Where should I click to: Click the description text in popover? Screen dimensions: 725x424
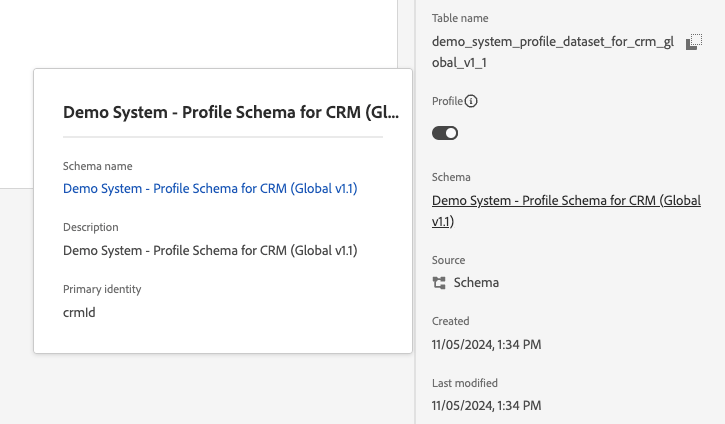point(210,250)
